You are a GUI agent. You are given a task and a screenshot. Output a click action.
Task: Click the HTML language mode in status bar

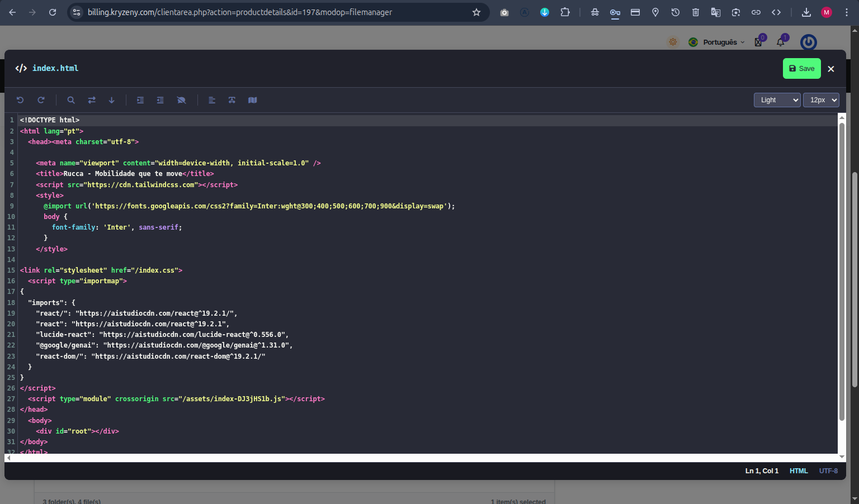(x=798, y=471)
